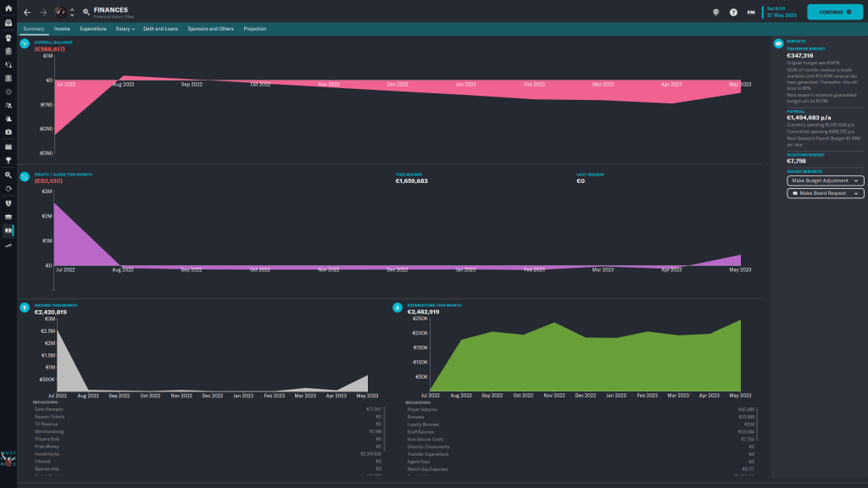
Task: Click the Overall Balance round icon
Action: pyautogui.click(x=25, y=44)
